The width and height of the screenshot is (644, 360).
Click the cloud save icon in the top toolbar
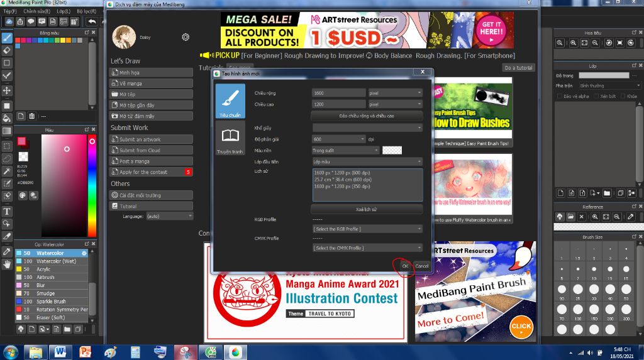[9, 21]
